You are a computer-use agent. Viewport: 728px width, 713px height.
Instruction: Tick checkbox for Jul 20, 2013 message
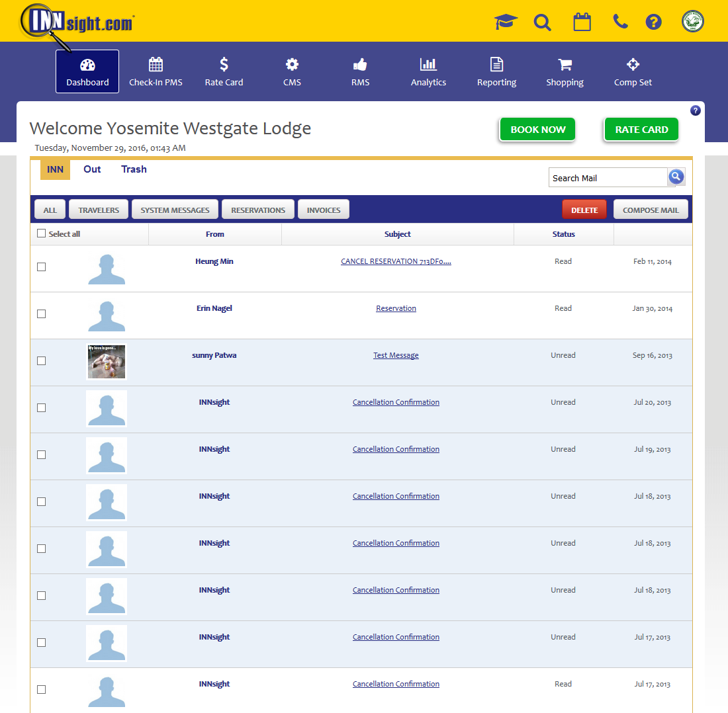41,407
